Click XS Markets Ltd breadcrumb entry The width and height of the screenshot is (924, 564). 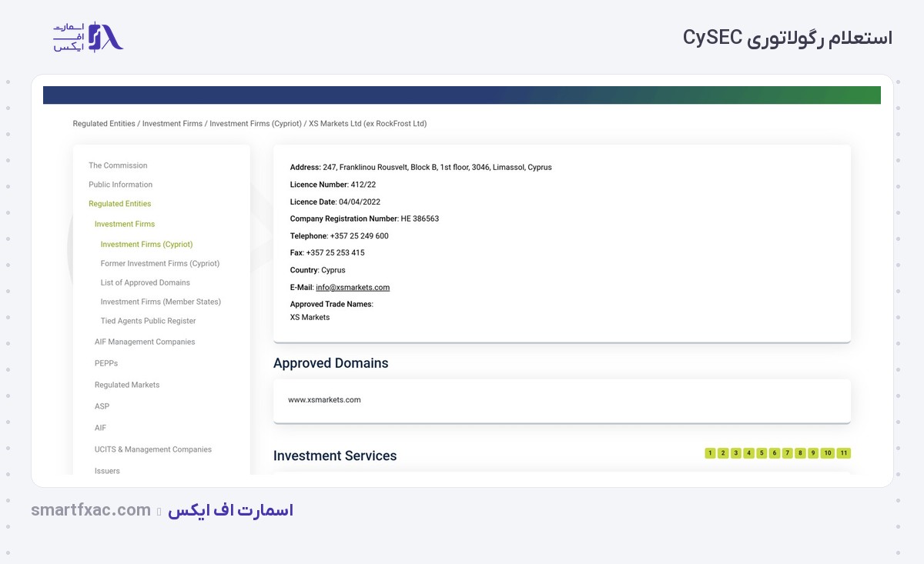tap(367, 123)
